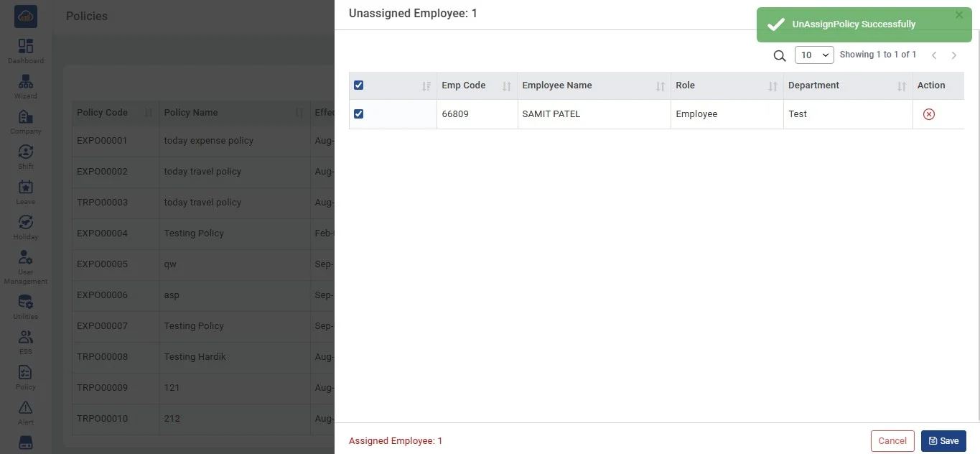Sort by Emp Code column
Screen dimensions: 980x454
point(506,86)
